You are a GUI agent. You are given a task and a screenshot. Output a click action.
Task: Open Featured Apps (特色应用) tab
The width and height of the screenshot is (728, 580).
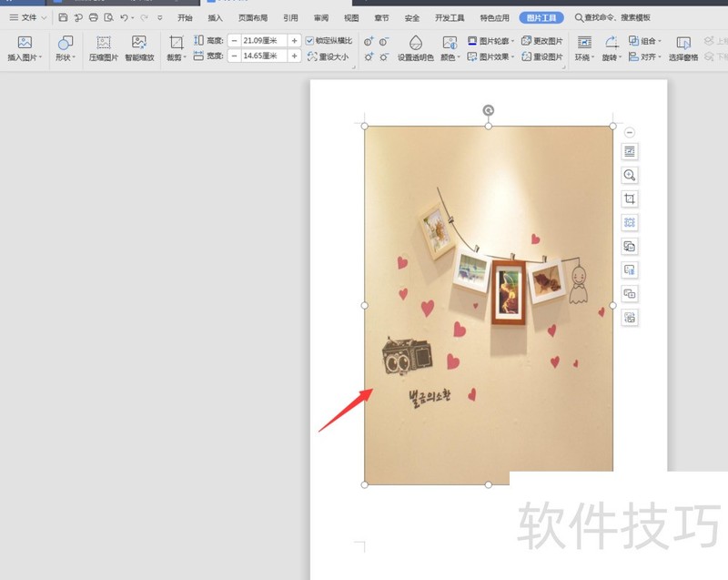(494, 17)
